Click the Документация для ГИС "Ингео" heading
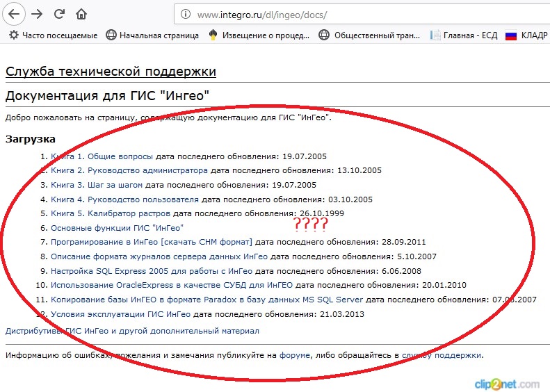This screenshot has height=392, width=550. click(x=107, y=95)
